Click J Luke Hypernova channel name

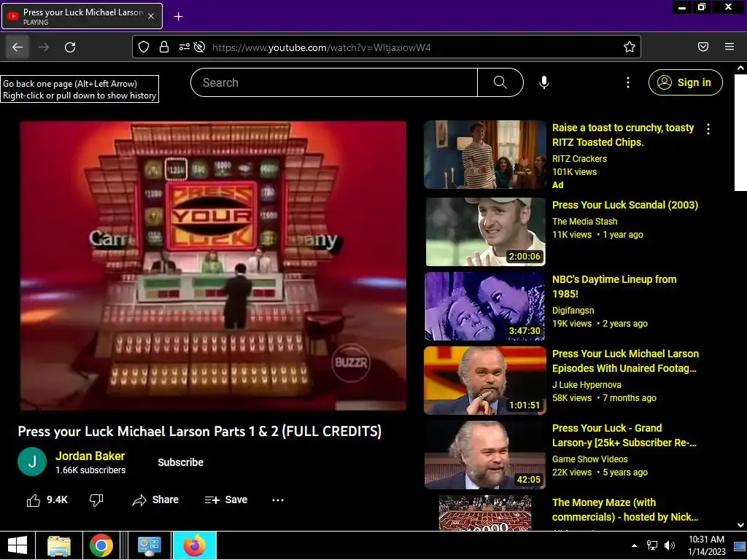587,385
